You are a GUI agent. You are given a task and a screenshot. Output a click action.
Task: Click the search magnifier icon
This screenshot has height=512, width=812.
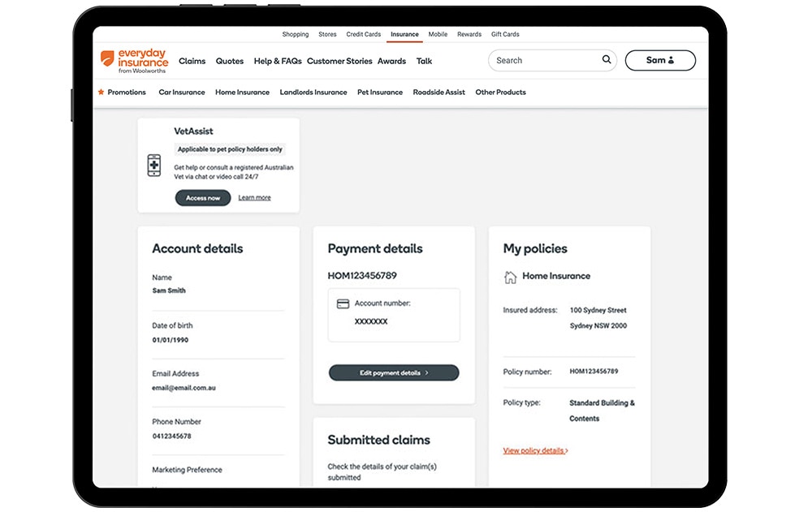pos(607,59)
